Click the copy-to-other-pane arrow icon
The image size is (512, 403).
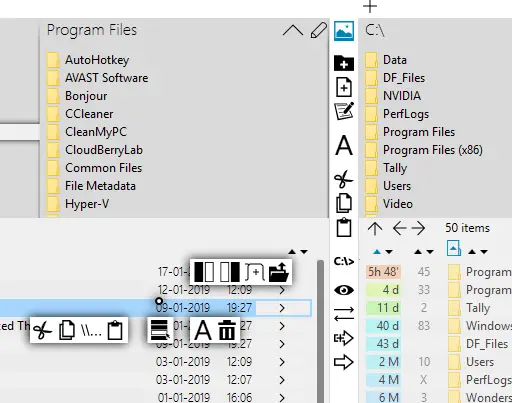[343, 338]
